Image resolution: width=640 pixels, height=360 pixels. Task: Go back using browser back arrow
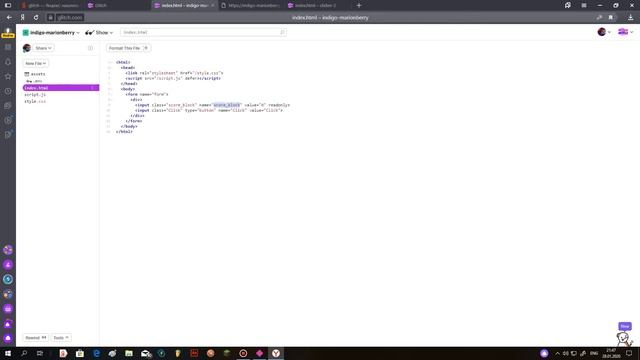pyautogui.click(x=9, y=18)
